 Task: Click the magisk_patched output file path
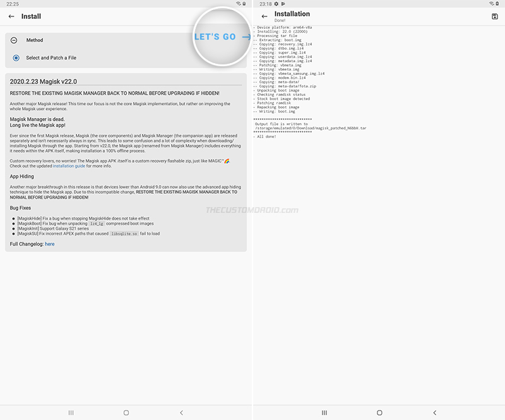coord(311,128)
